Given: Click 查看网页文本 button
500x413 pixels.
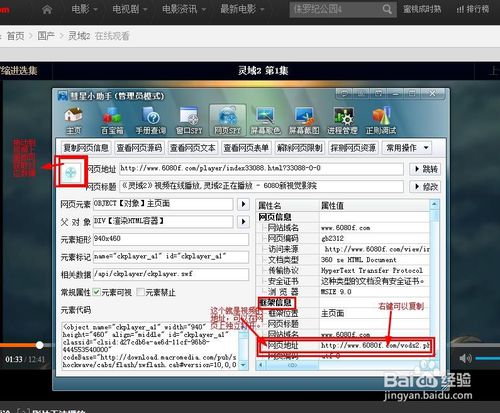Looking at the screenshot, I should 193,148.
